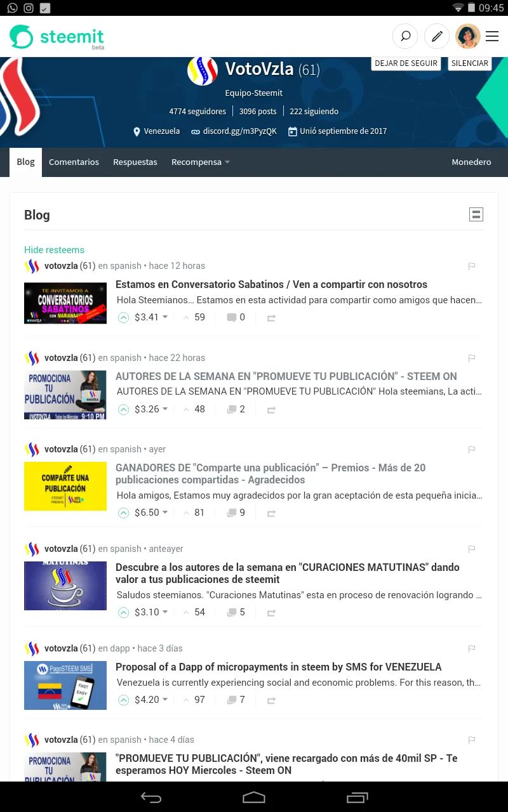Click DEJAR DE SEGUIR button
The image size is (508, 812).
406,63
